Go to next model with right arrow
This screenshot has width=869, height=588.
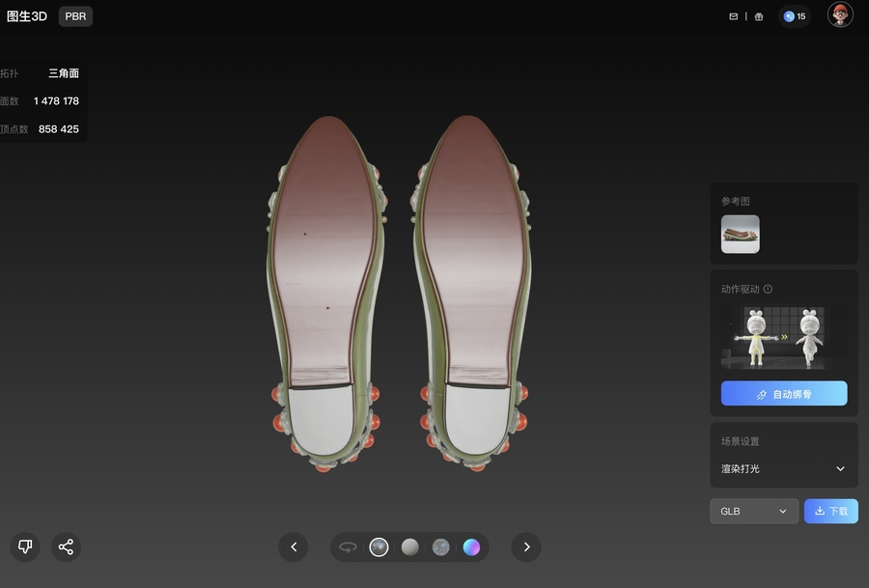point(526,546)
